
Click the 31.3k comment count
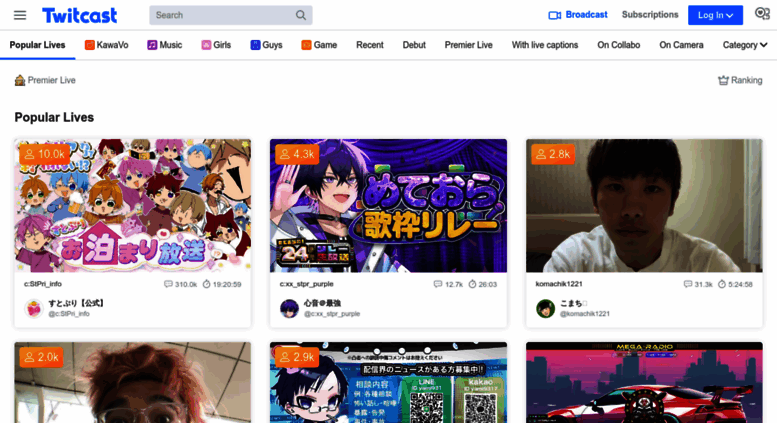coord(698,284)
